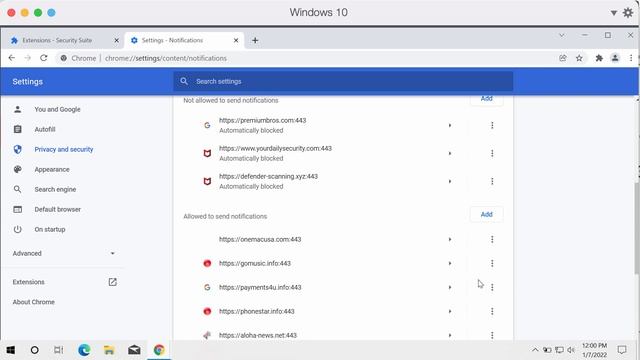Open Autofill settings section

(x=44, y=129)
